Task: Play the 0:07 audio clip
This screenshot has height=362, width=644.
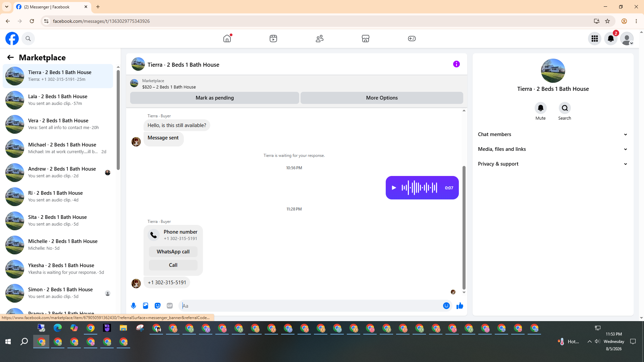Action: pos(394,188)
